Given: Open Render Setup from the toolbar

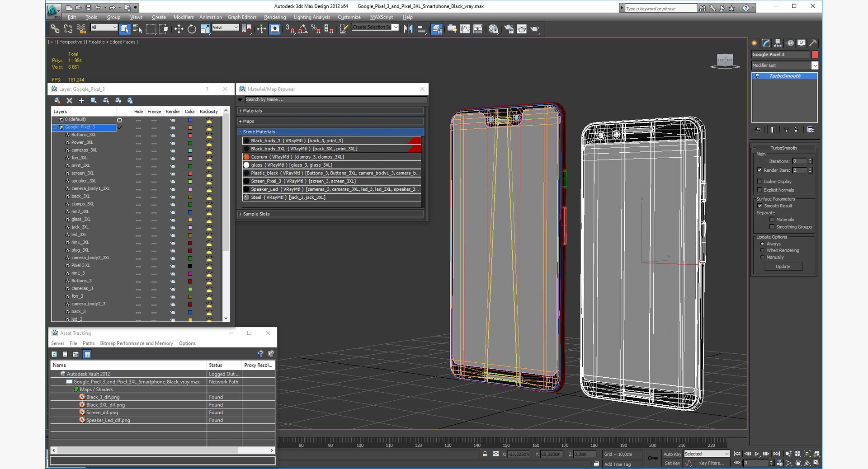Looking at the screenshot, I should click(x=509, y=29).
